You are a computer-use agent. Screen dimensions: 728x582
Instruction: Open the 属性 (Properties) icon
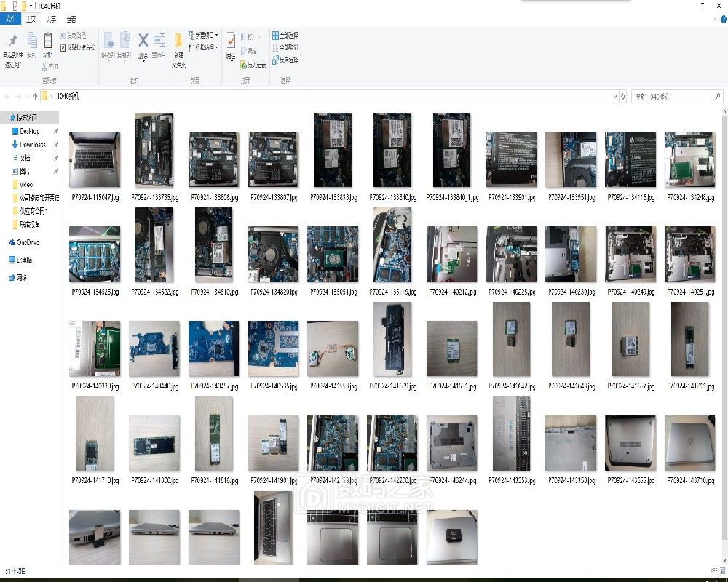[230, 41]
